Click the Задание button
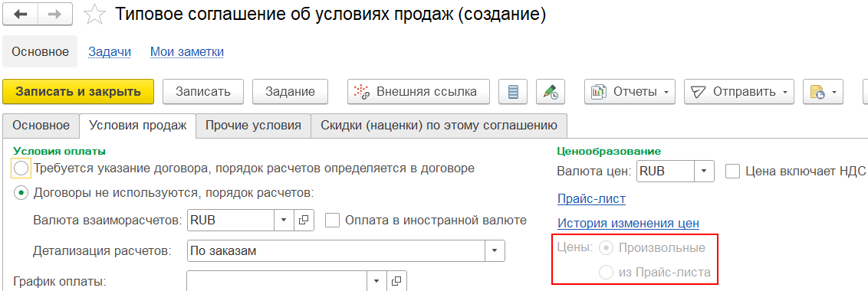 (x=290, y=92)
